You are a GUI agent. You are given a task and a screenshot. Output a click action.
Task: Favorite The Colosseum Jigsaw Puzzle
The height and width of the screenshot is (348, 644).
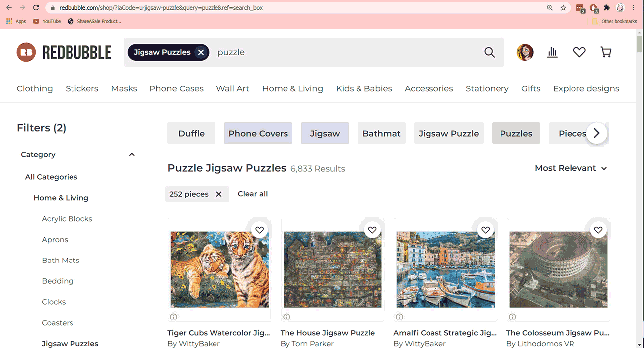point(598,230)
